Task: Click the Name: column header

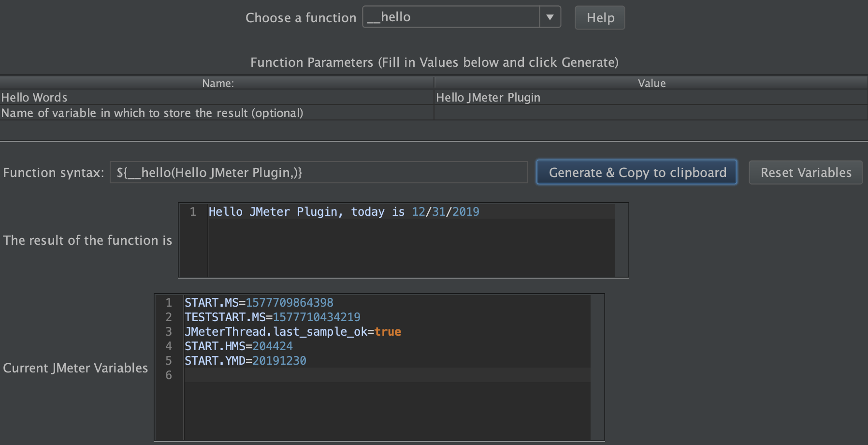Action: tap(217, 83)
